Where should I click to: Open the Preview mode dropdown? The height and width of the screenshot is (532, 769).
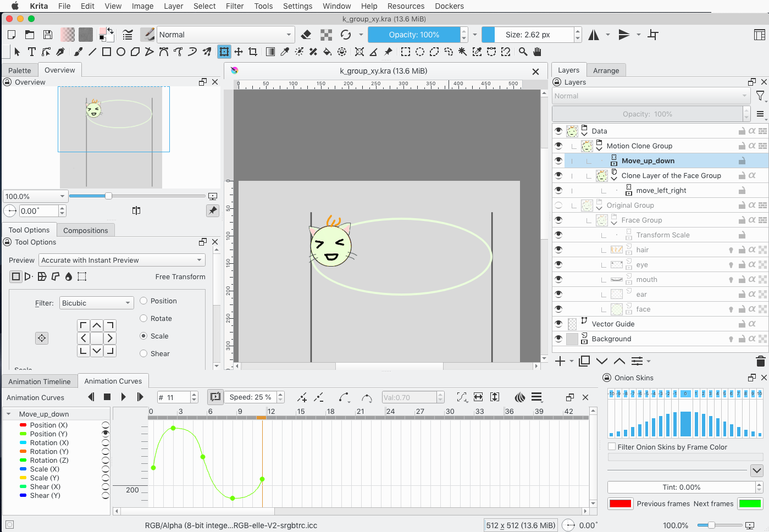coord(121,260)
